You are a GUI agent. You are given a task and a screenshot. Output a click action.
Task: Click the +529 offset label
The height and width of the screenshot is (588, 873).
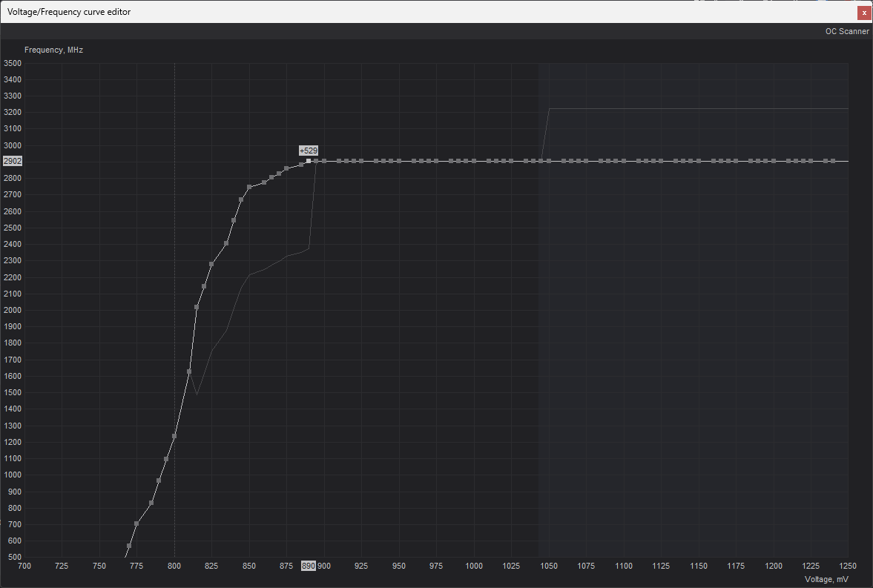[x=309, y=151]
